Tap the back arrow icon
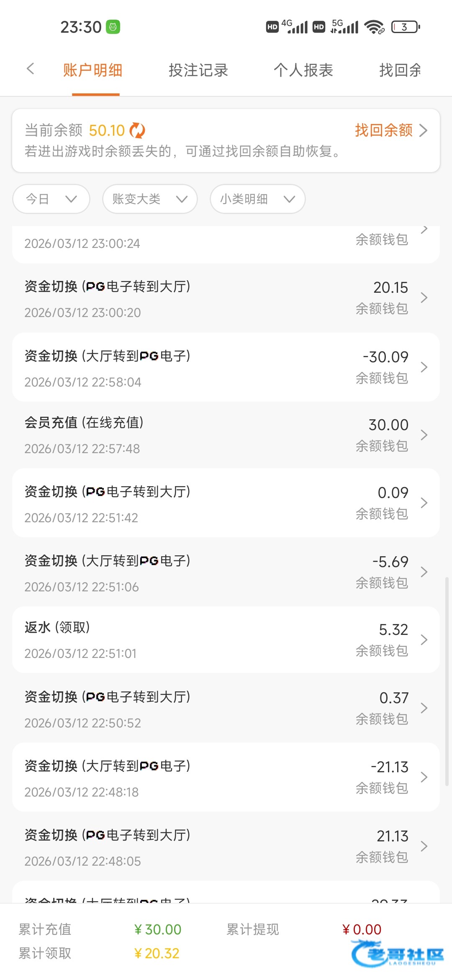The height and width of the screenshot is (980, 452). [x=30, y=69]
